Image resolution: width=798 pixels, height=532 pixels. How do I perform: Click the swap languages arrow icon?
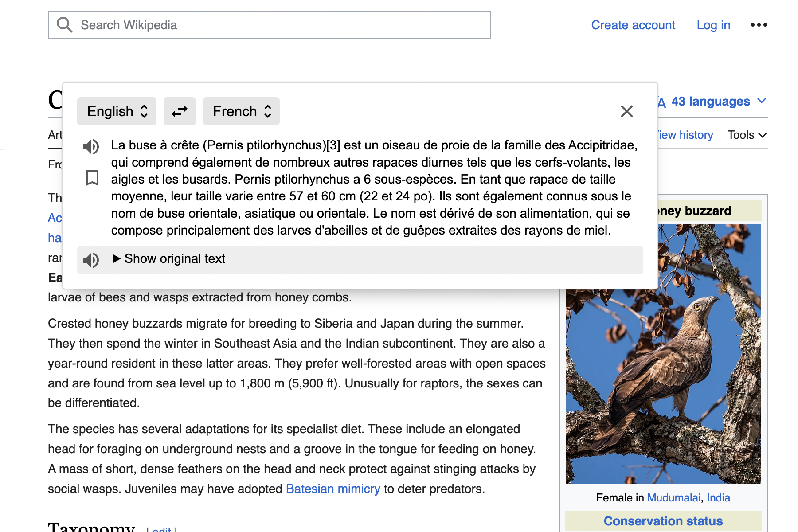tap(180, 111)
